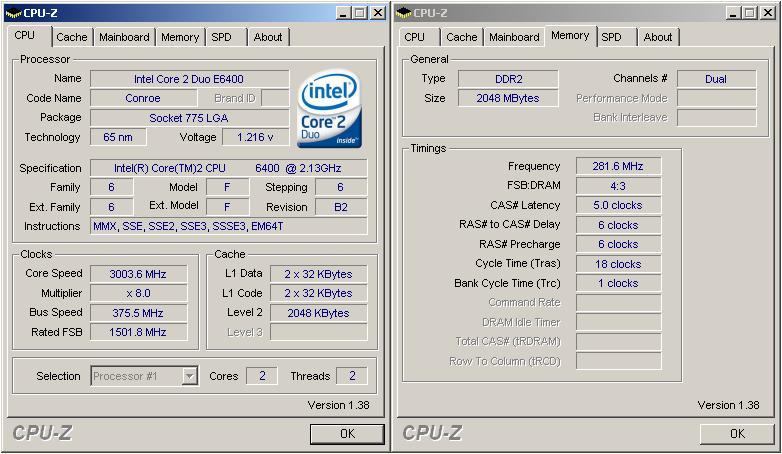
Task: Click the memory Size value '2048 MBytes'
Action: click(x=508, y=98)
